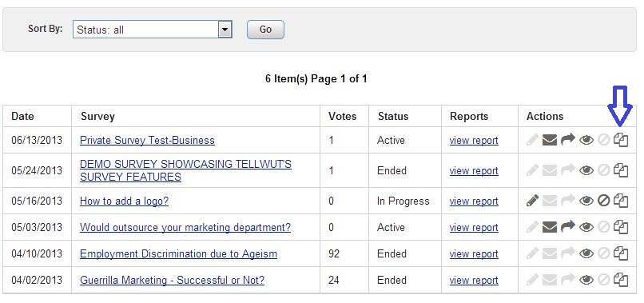Image resolution: width=644 pixels, height=303 pixels.
Task: Open the Sort By status dropdown
Action: coord(153,30)
